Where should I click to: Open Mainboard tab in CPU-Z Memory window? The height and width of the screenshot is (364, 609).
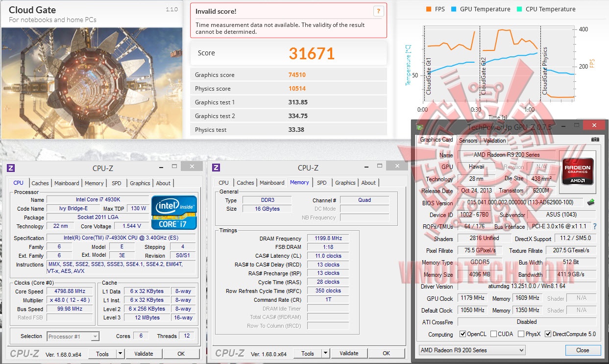272,183
